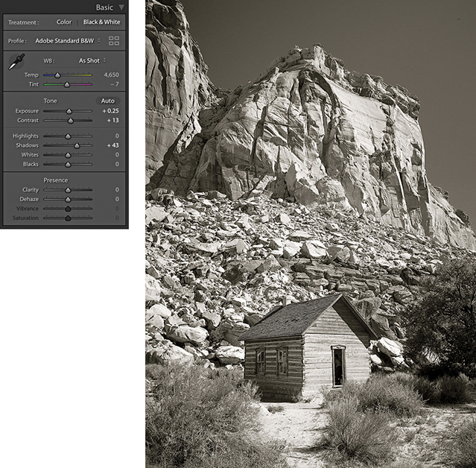Open the WB As Shot dropdown
476x468 pixels.
click(x=92, y=60)
